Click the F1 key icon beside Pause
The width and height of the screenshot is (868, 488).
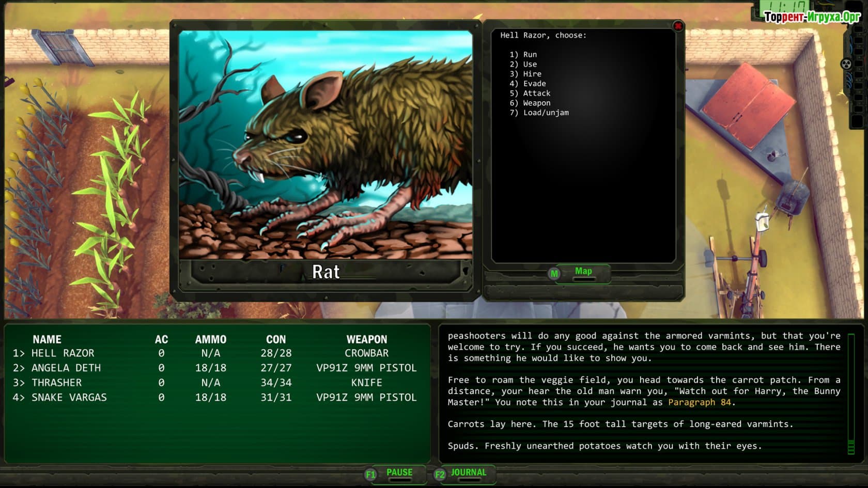click(370, 474)
